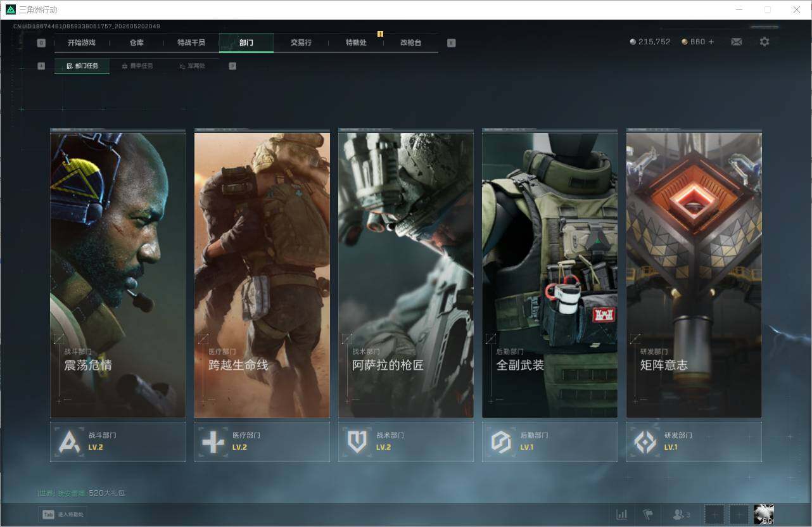The width and height of the screenshot is (812, 527).
Task: Click the 矩阵意志 title text
Action: [x=664, y=365]
